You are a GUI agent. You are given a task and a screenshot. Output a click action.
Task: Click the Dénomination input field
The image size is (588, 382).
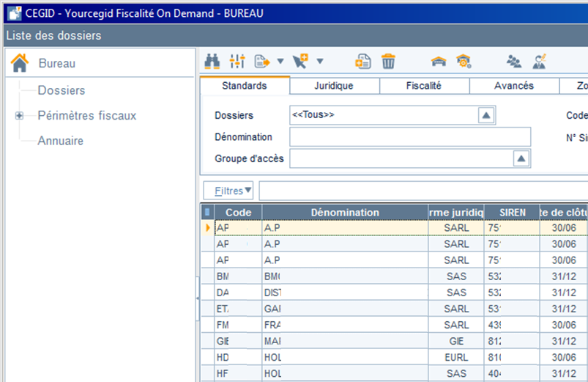410,136
